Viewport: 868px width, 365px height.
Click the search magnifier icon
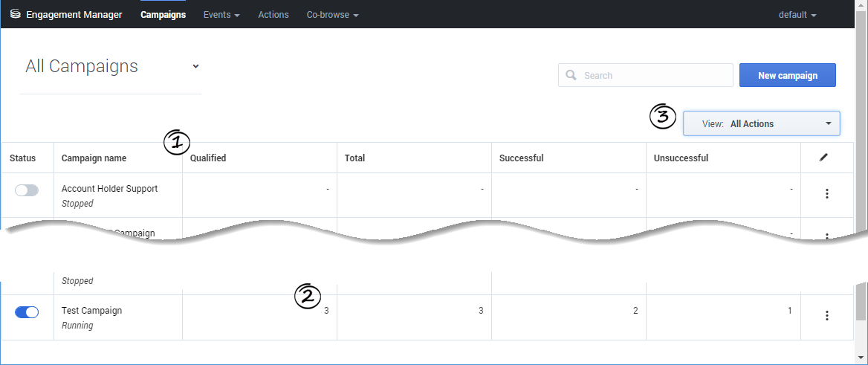point(571,75)
